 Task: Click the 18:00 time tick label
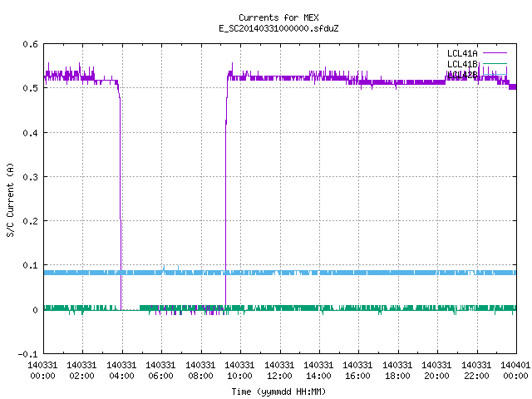click(397, 376)
